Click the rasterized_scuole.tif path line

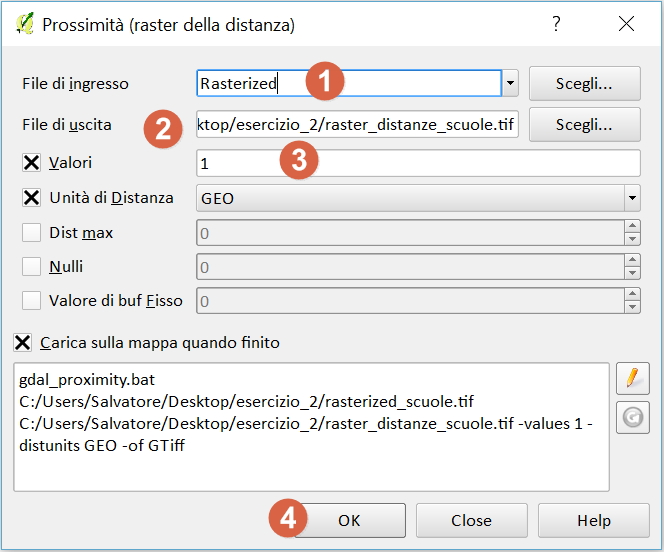click(246, 401)
